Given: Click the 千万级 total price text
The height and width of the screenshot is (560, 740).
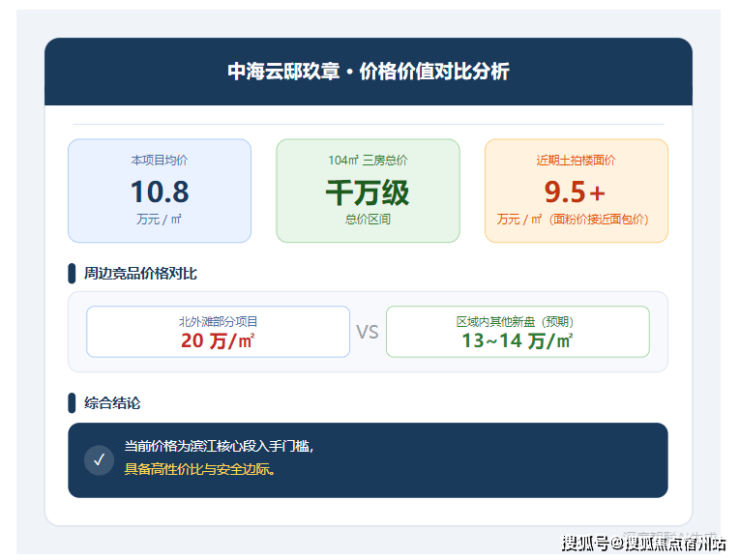Looking at the screenshot, I should (368, 192).
